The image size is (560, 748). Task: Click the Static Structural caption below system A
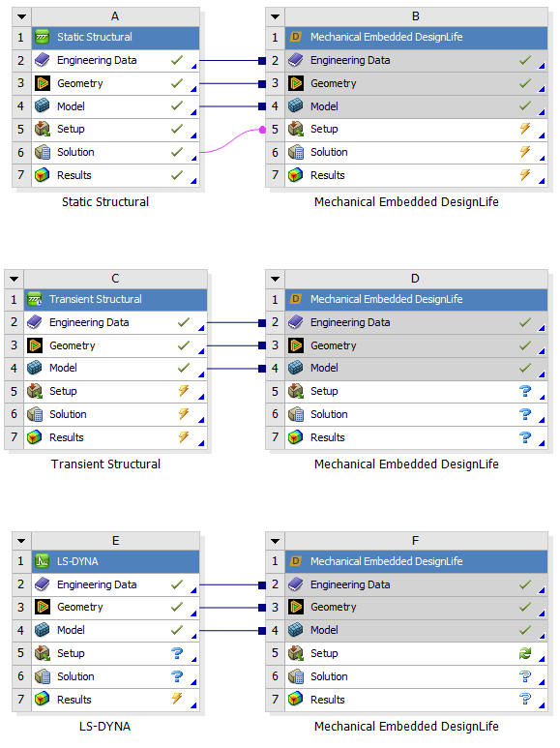105,202
